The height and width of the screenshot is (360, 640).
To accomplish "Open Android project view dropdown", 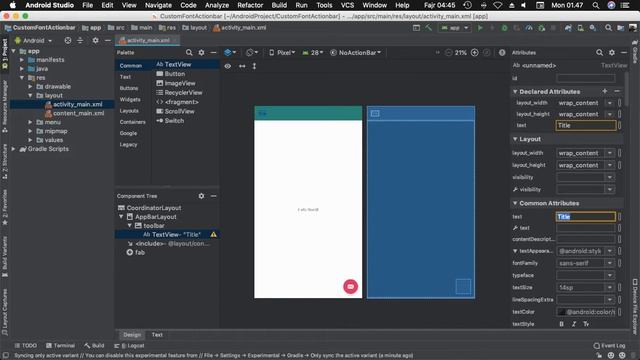I will [34, 40].
